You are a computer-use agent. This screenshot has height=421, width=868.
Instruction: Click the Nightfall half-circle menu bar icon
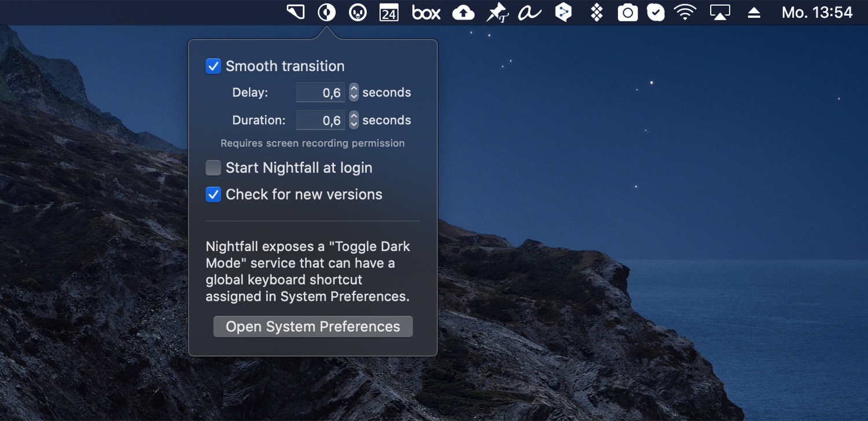[x=327, y=12]
